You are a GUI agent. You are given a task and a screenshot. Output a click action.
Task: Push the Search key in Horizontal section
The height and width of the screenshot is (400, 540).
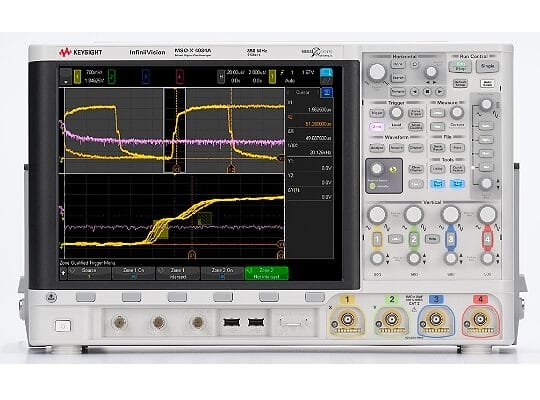click(398, 78)
